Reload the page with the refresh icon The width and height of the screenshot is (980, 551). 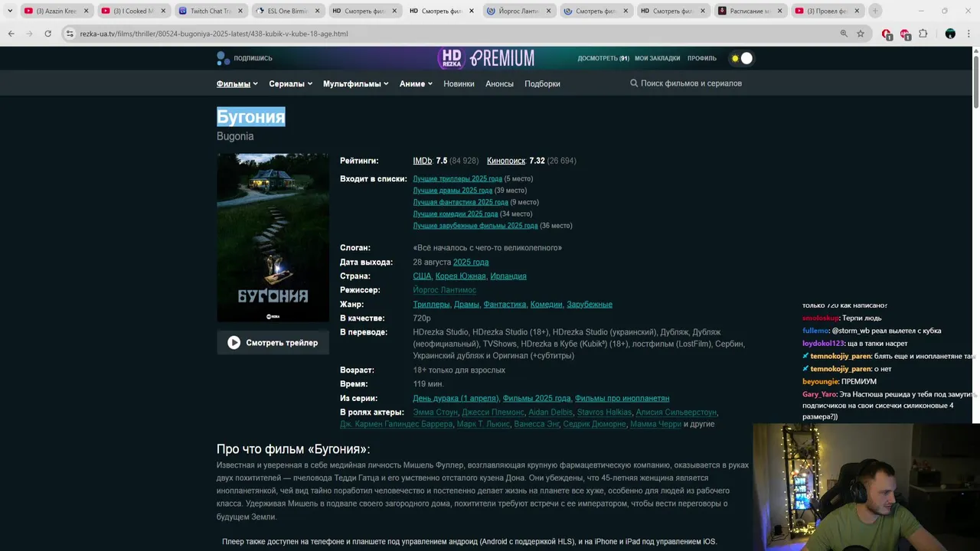tap(47, 34)
